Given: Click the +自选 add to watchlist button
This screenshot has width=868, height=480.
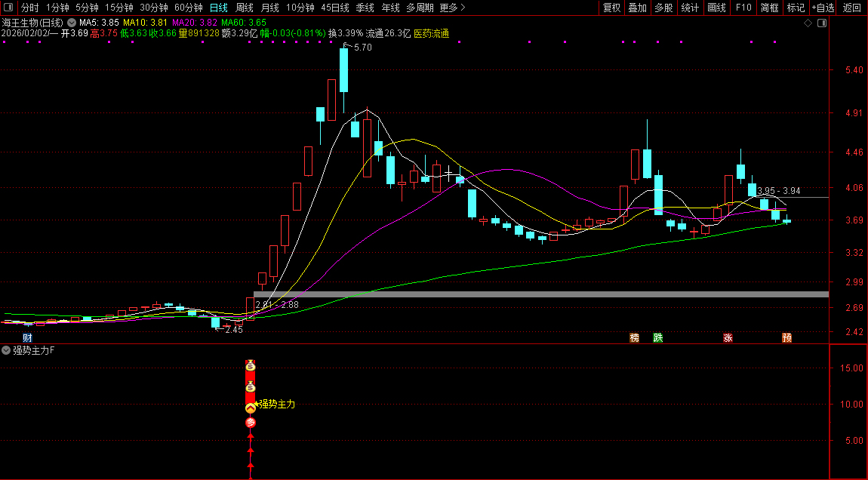Looking at the screenshot, I should (x=823, y=8).
